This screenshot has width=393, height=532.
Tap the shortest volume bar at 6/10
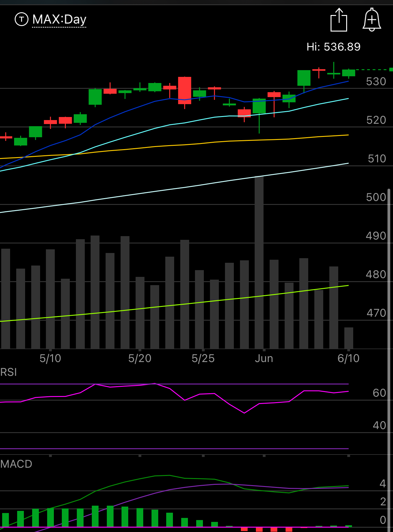(x=349, y=338)
